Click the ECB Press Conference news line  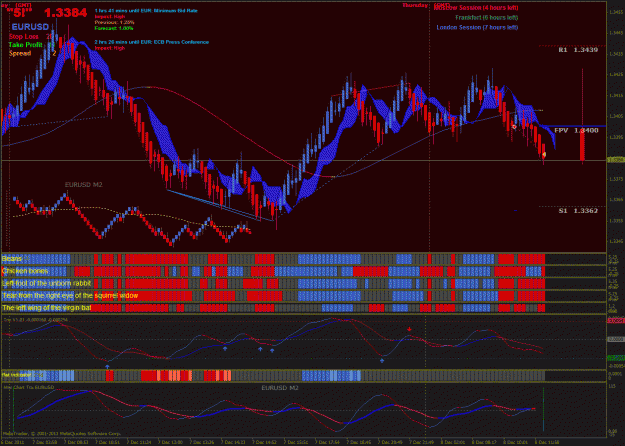point(151,42)
